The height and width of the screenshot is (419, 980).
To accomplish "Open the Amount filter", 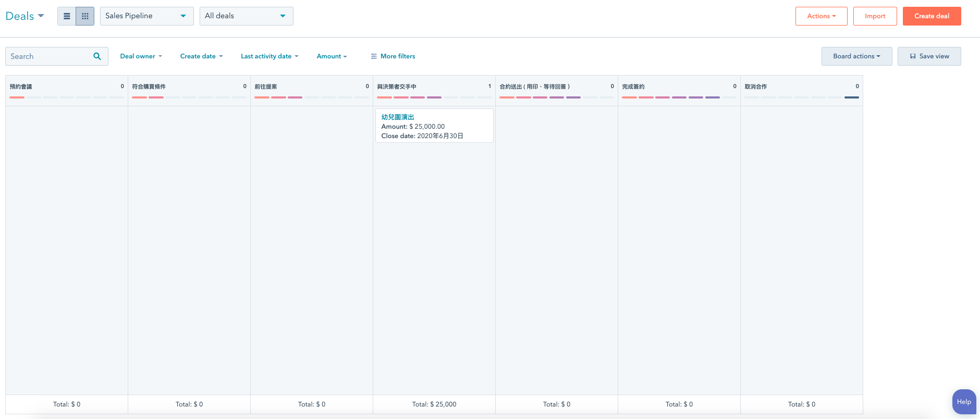I will tap(332, 56).
